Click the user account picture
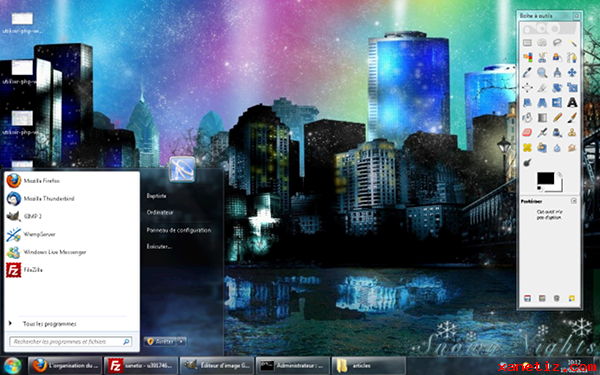Viewport: 600px width, 375px height. click(182, 169)
